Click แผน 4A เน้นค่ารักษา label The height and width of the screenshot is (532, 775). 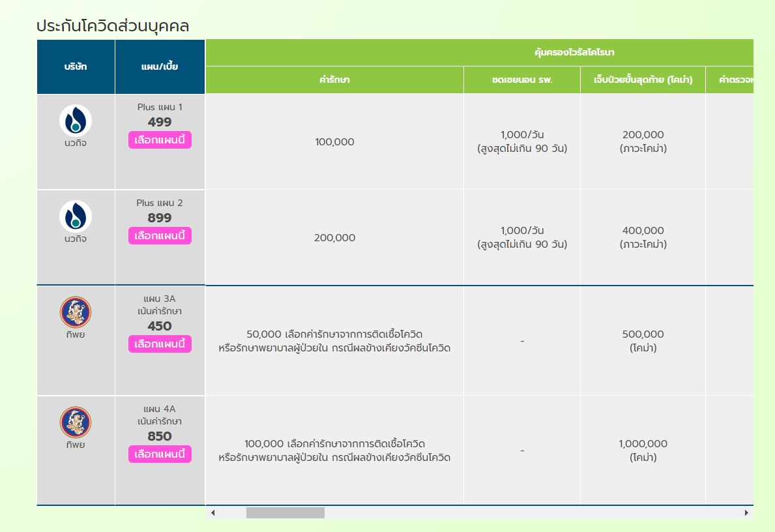click(x=160, y=415)
